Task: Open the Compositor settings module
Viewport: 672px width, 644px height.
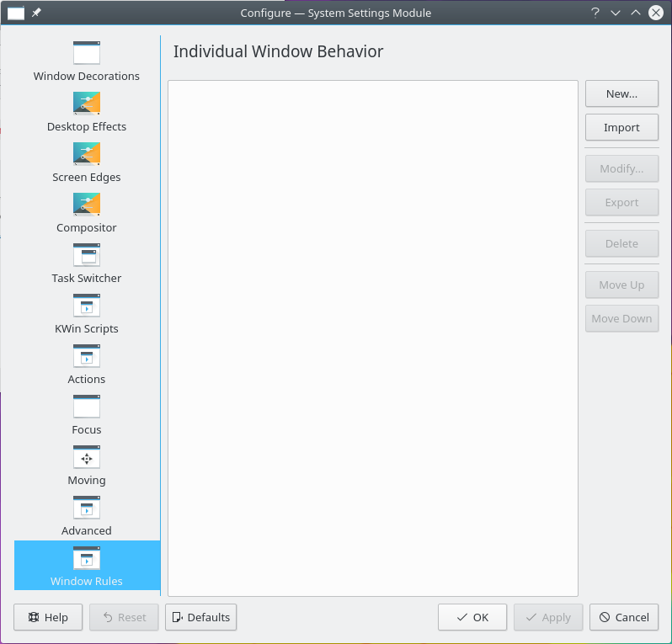Action: (87, 212)
